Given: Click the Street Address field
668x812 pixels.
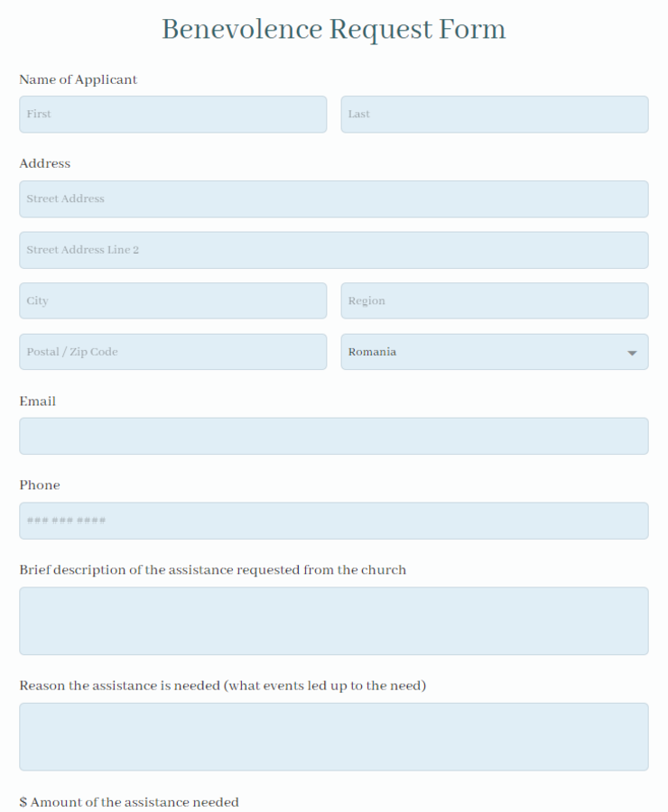Looking at the screenshot, I should point(334,198).
